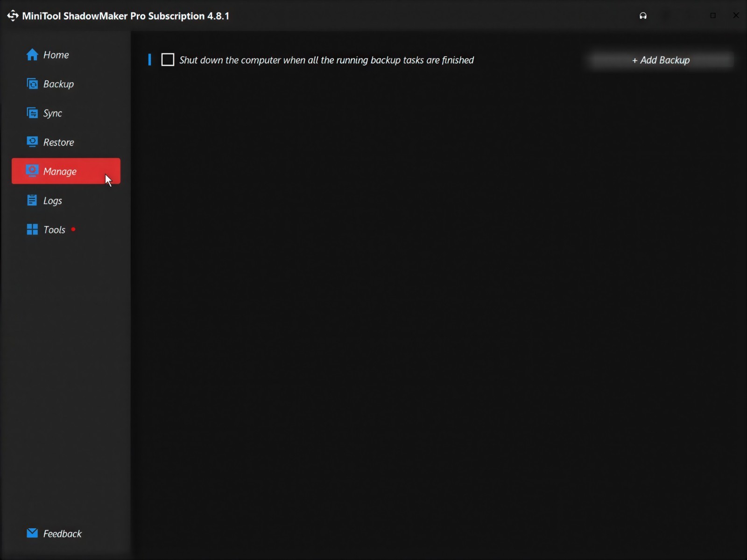747x560 pixels.
Task: Click the + Add Backup button
Action: click(x=661, y=60)
